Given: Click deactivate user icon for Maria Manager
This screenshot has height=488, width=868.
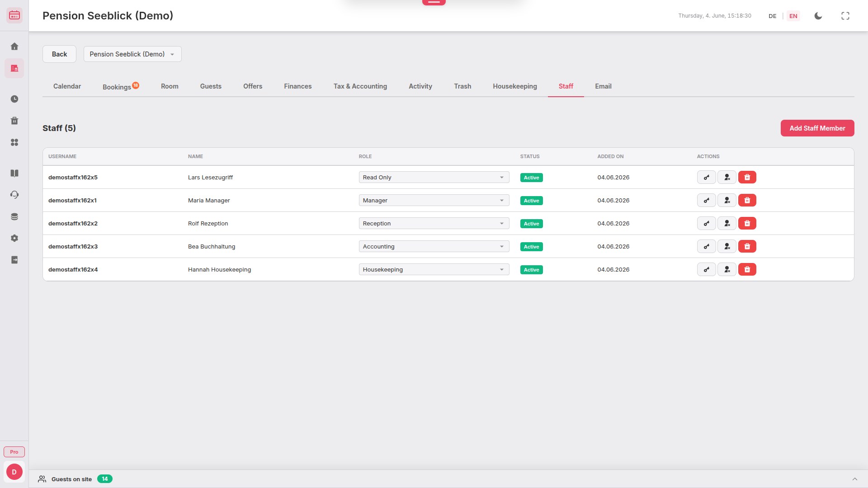Looking at the screenshot, I should [727, 201].
